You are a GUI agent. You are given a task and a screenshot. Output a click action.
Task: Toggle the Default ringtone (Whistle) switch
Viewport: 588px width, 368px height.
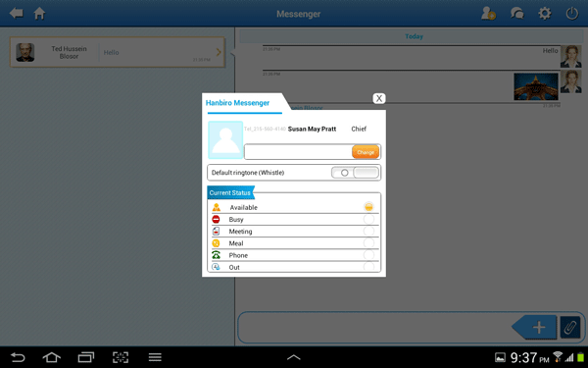(x=355, y=173)
